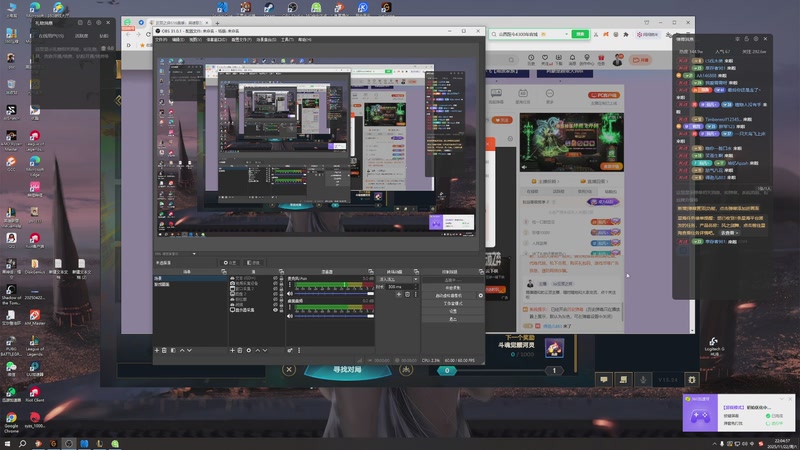Open the Windows Start button
The image size is (800, 450).
point(7,444)
